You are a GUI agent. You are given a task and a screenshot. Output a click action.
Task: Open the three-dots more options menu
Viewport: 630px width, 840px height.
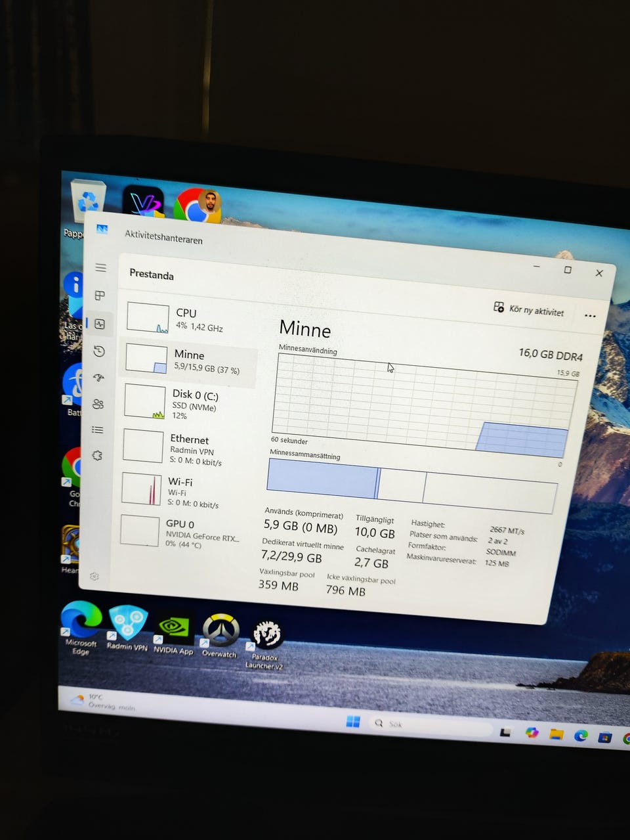(590, 316)
